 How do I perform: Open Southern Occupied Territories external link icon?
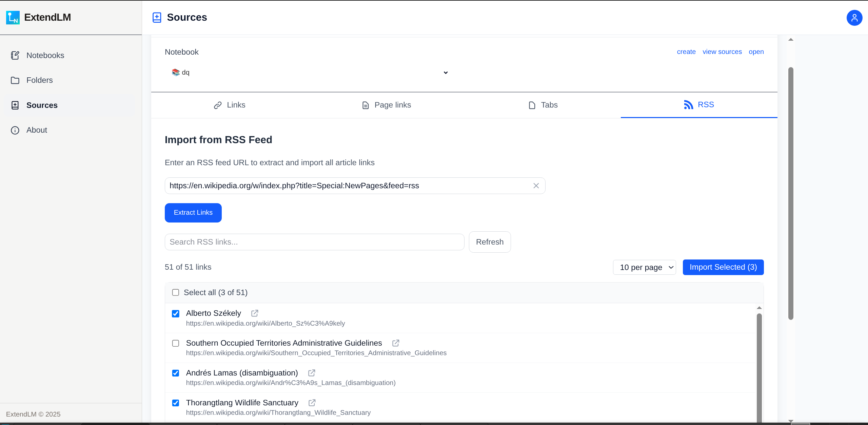tap(396, 343)
